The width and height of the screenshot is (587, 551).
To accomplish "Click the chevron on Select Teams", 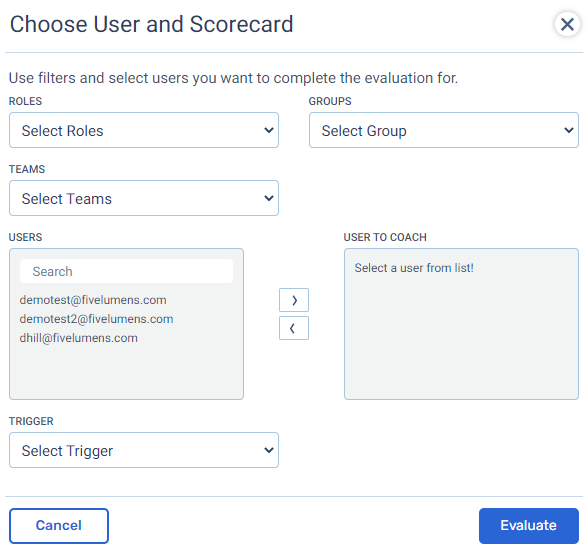I will tap(269, 198).
